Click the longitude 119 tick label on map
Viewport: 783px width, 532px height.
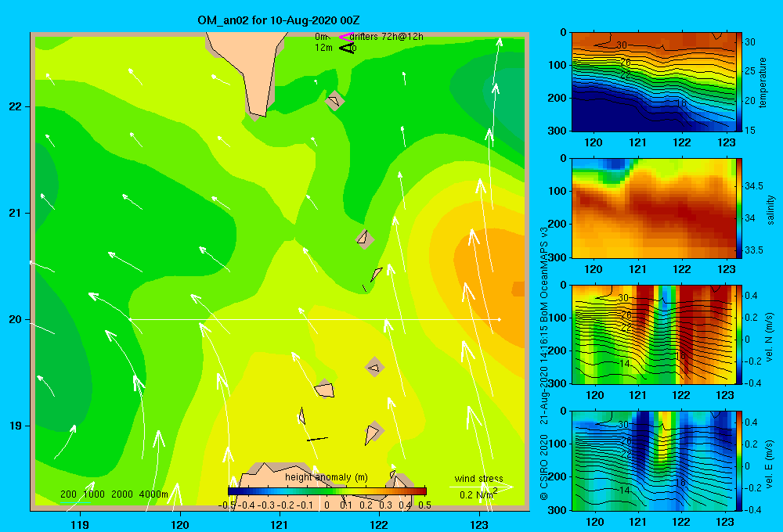(x=81, y=524)
